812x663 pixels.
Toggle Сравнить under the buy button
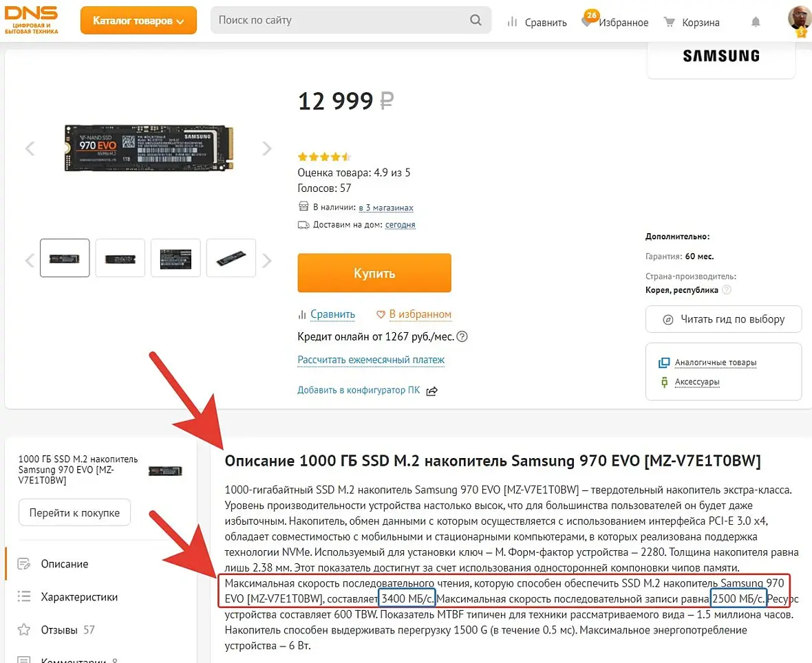pyautogui.click(x=326, y=314)
